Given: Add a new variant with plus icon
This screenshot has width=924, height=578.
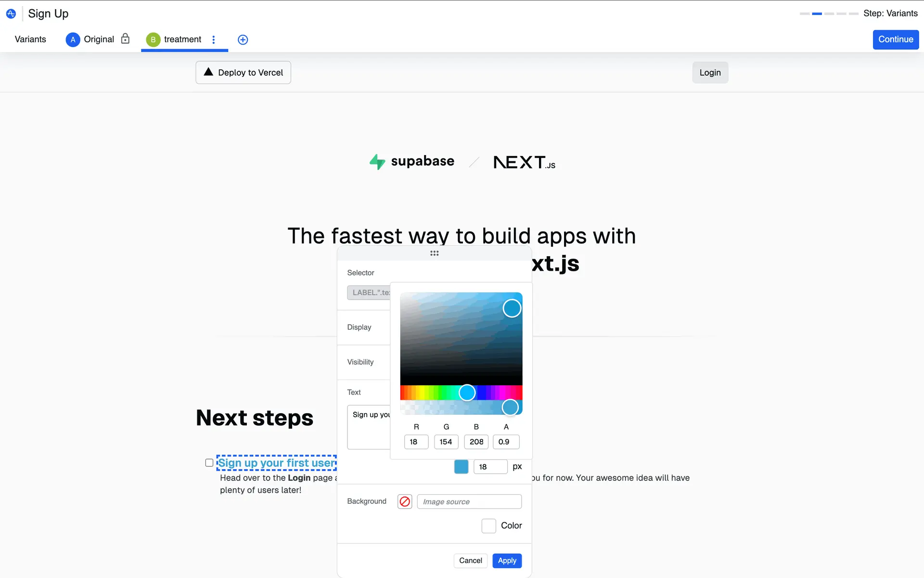Looking at the screenshot, I should pos(243,39).
